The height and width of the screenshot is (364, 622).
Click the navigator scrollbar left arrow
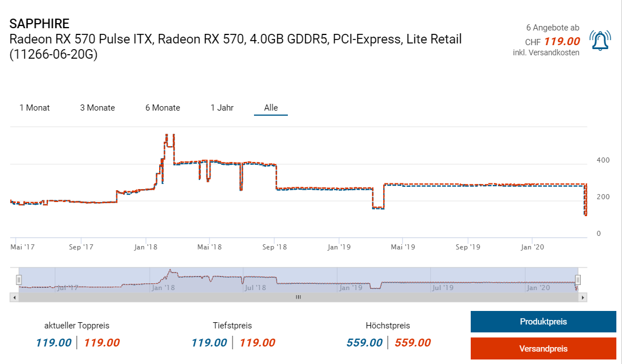[14, 297]
